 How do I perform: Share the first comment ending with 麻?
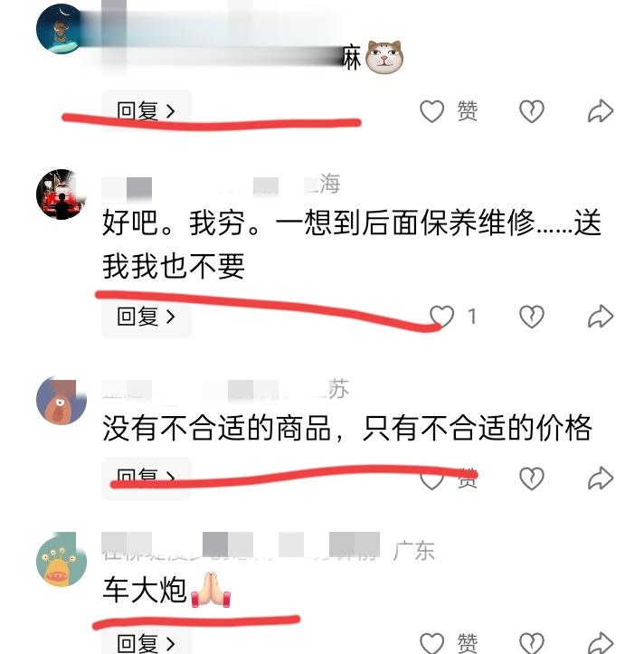click(x=601, y=111)
